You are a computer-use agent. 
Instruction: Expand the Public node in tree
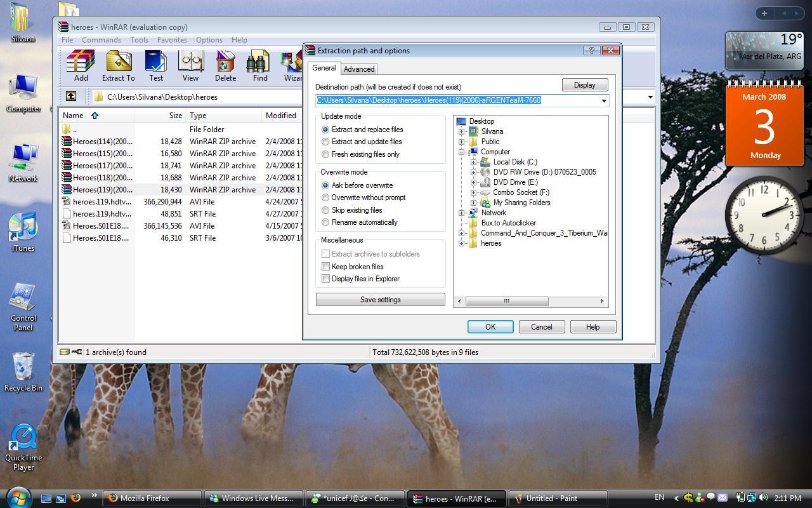point(462,142)
